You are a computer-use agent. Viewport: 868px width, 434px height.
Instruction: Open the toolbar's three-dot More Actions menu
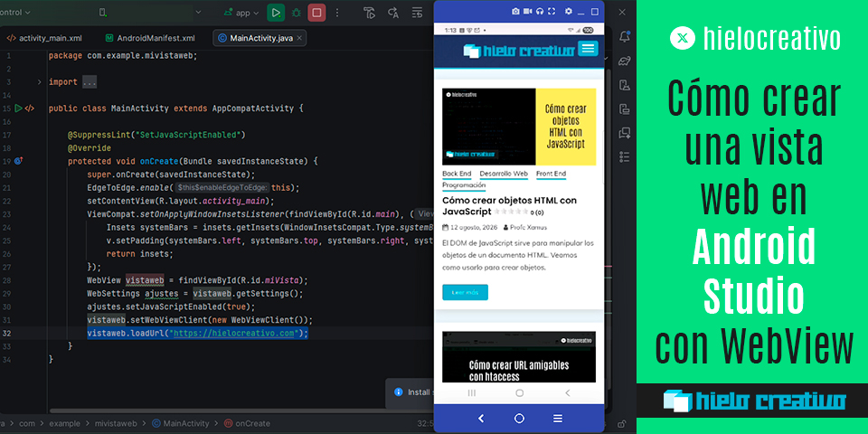coord(337,13)
